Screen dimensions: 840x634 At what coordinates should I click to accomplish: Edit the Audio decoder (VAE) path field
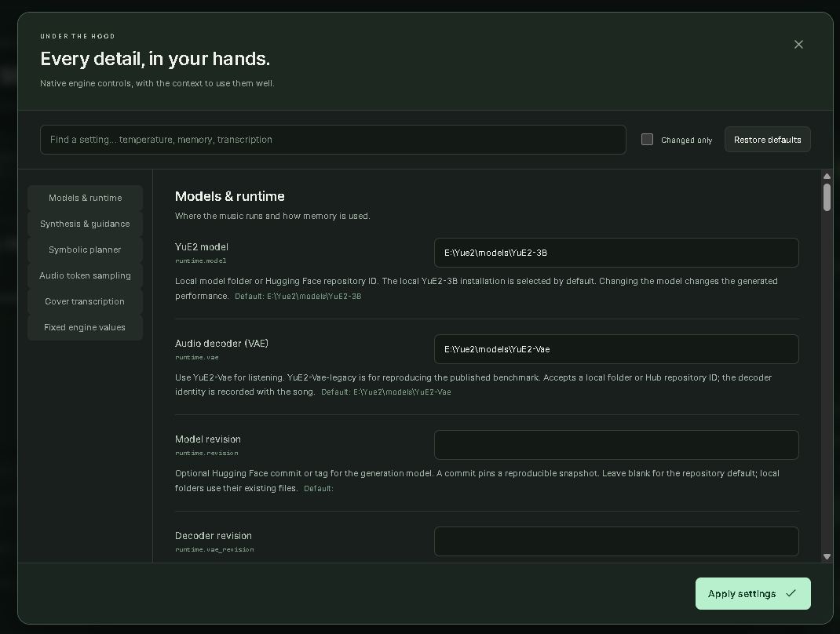click(616, 349)
